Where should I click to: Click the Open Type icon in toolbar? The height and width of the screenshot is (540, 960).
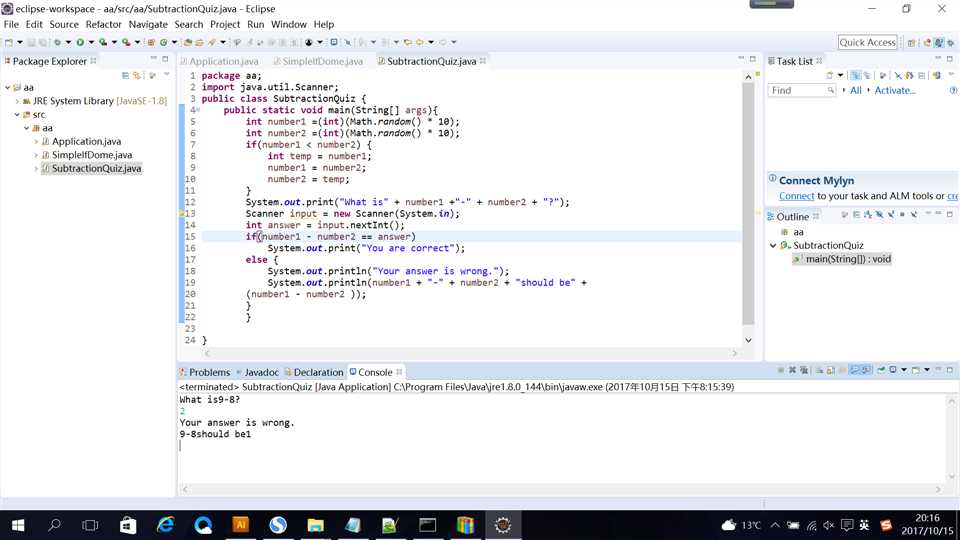tap(188, 42)
